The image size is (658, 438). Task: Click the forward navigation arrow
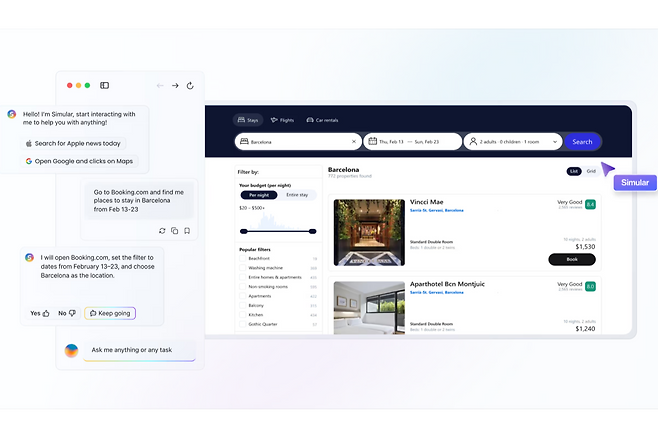pos(175,86)
